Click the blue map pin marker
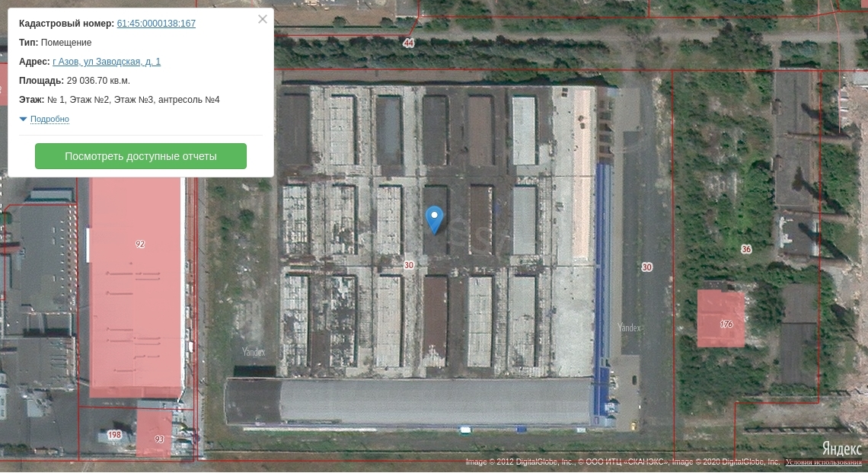 (x=435, y=220)
